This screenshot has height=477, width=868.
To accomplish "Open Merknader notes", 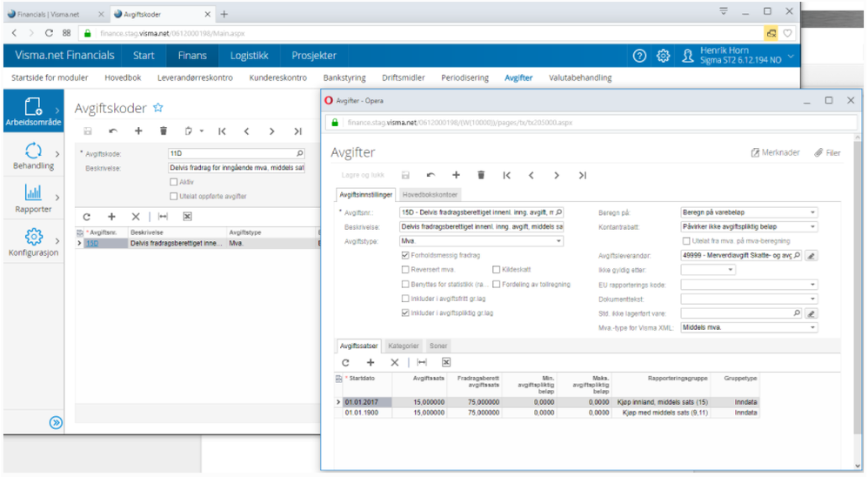I will tap(775, 152).
